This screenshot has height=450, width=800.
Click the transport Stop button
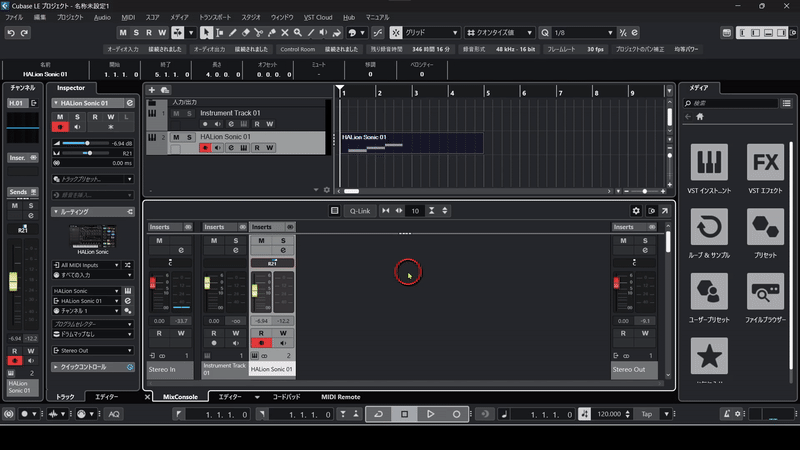(405, 414)
